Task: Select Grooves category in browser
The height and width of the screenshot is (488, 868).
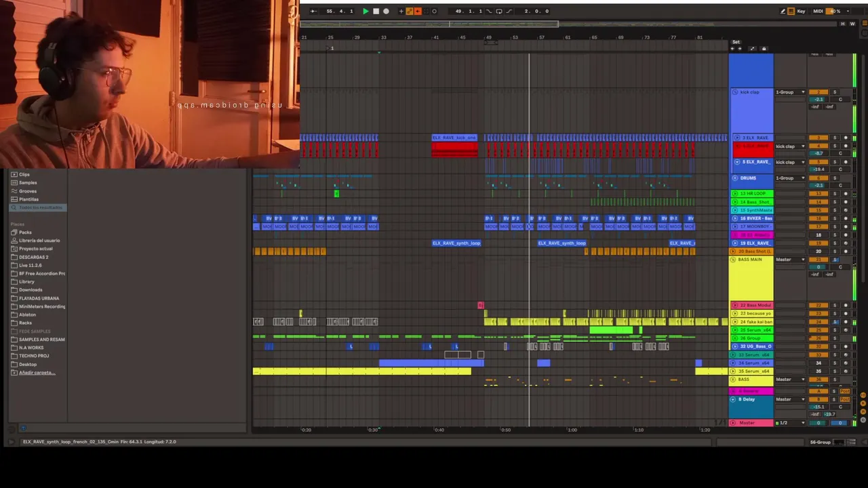Action: tap(28, 191)
